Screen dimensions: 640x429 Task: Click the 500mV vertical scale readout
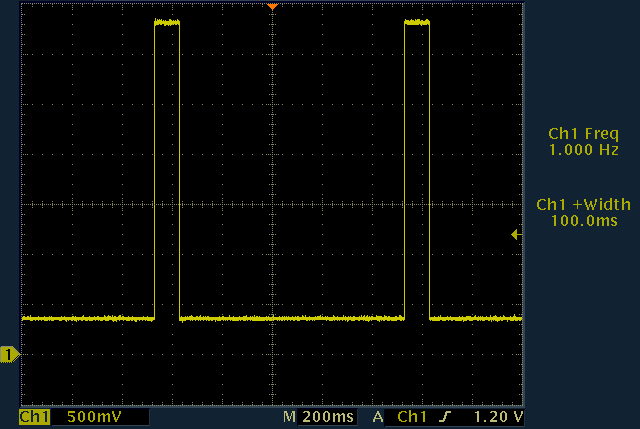[88, 416]
